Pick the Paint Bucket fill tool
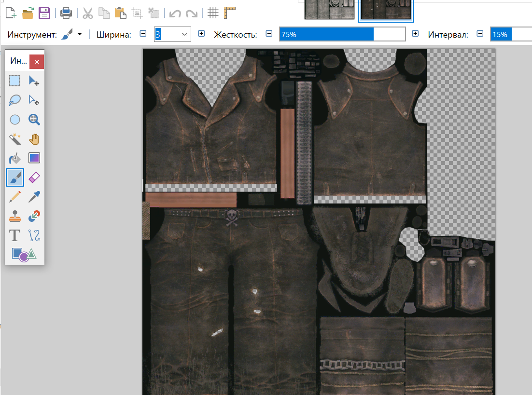Screen dimensions: 532x395 click(x=15, y=158)
